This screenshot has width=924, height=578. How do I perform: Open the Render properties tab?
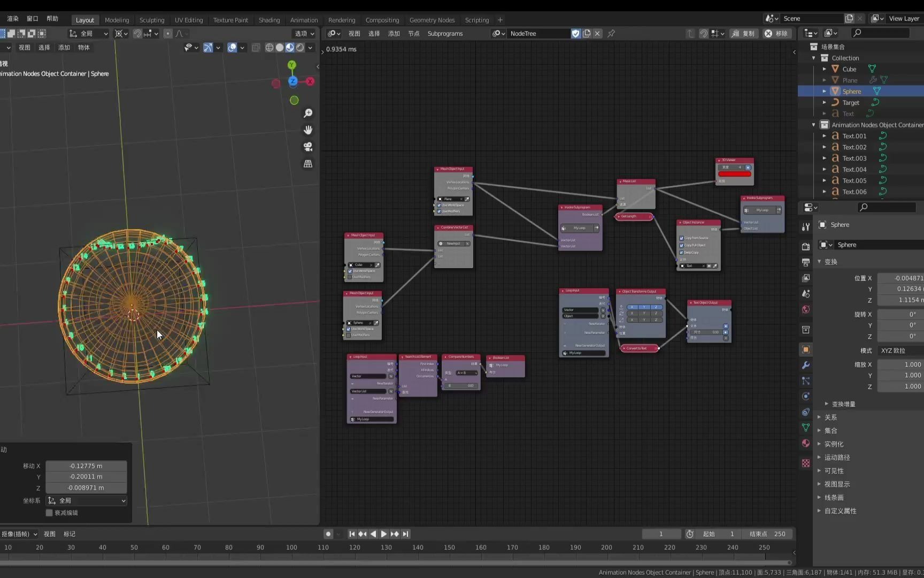click(x=806, y=246)
